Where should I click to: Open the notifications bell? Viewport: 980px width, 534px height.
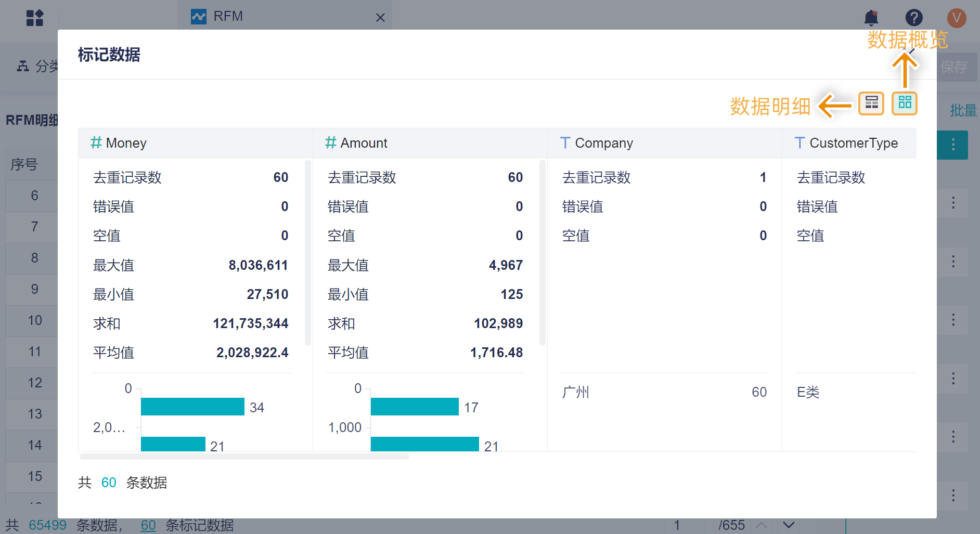871,18
